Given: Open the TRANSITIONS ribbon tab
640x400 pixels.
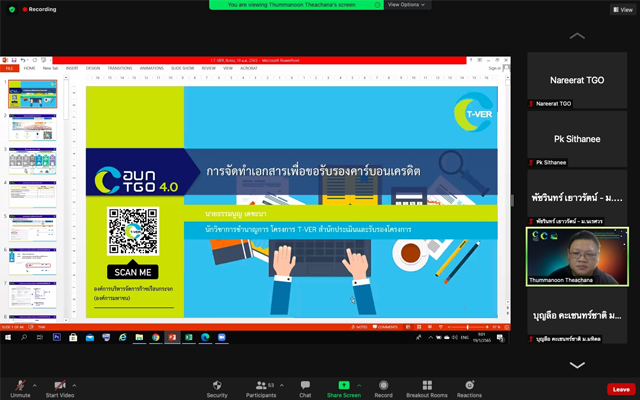Looking at the screenshot, I should (120, 68).
